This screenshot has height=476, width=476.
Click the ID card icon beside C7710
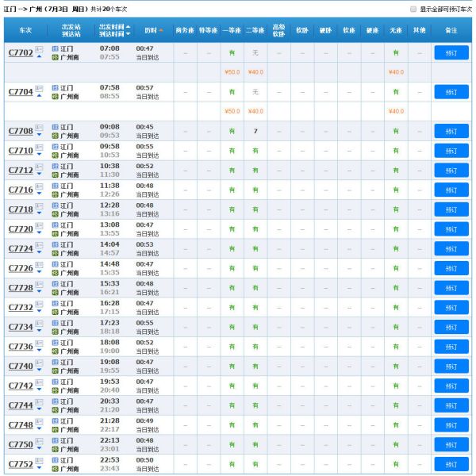pyautogui.click(x=39, y=147)
